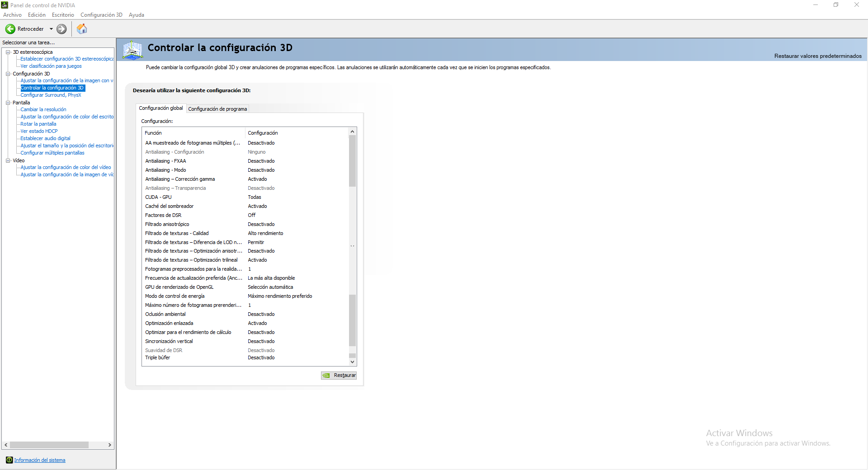This screenshot has height=470, width=868.
Task: Select GPU de renderizado de OpenGL row
Action: pos(245,287)
